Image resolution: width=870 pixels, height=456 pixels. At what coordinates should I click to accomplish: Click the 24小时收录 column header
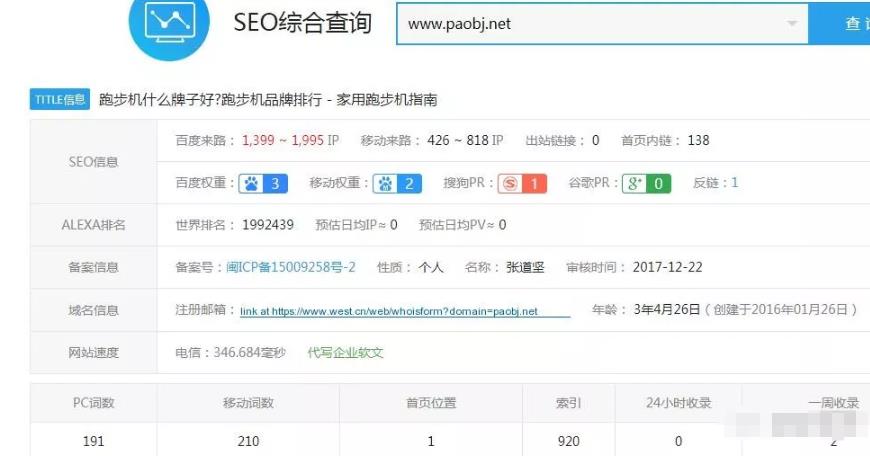678,403
